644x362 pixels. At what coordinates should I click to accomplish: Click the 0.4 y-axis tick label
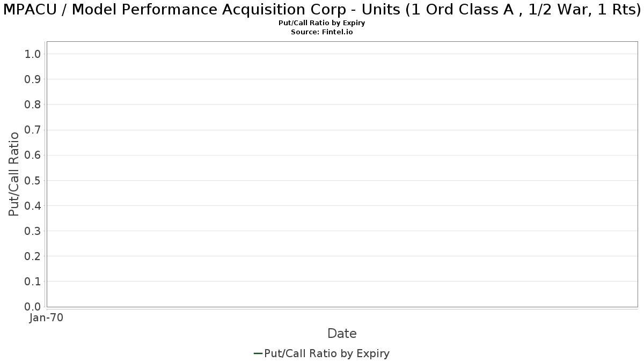point(33,205)
